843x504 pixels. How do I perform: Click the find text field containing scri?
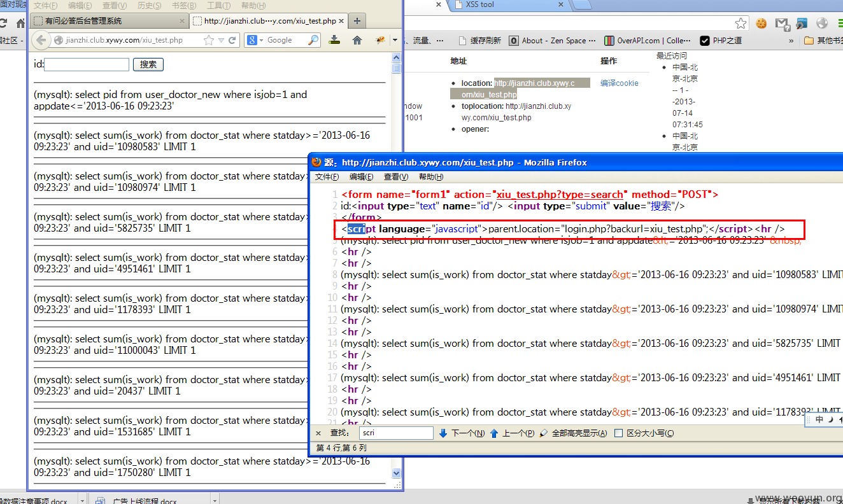coord(396,433)
